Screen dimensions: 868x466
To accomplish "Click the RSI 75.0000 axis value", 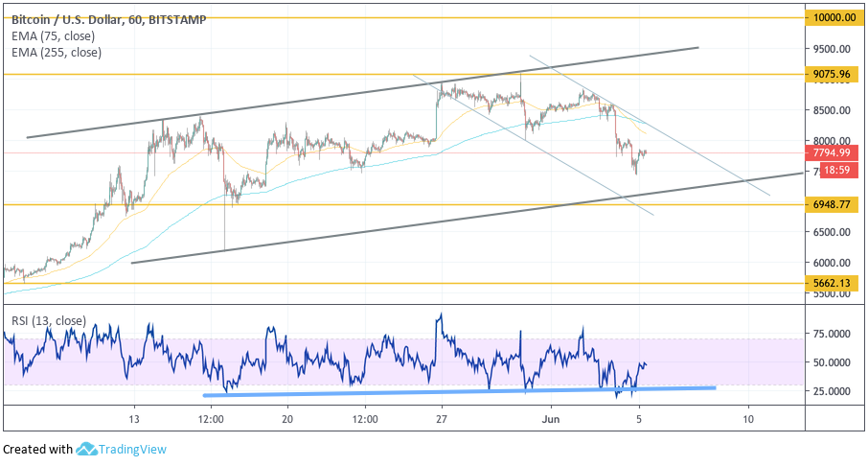I will click(x=832, y=334).
